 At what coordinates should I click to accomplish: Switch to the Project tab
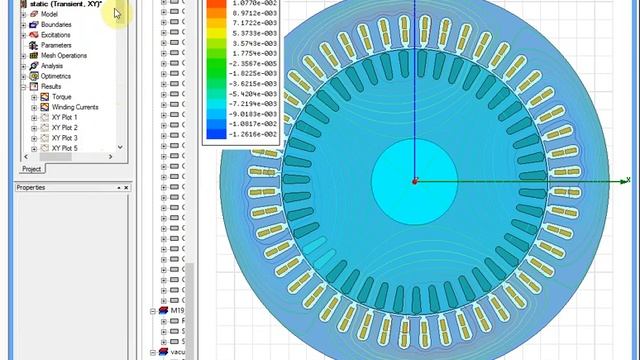pos(31,169)
